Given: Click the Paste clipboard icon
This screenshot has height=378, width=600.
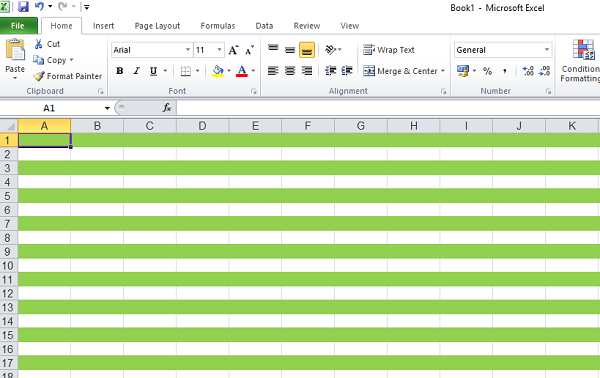Looking at the screenshot, I should coord(15,50).
